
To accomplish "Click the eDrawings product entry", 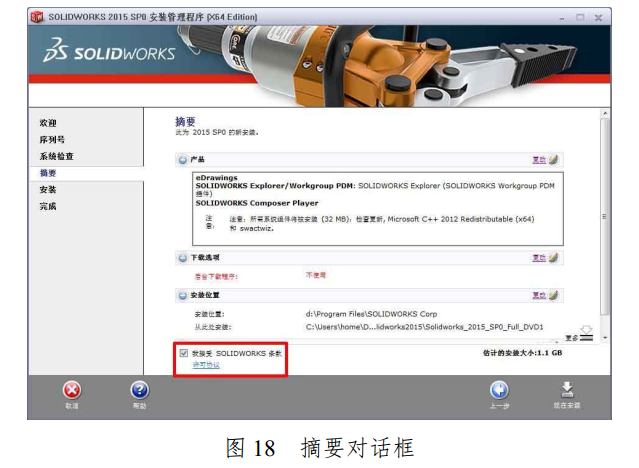I will pos(216,178).
